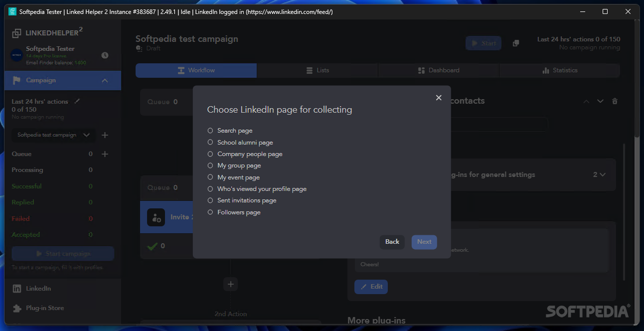Add profiles to Queue with plus

click(105, 154)
